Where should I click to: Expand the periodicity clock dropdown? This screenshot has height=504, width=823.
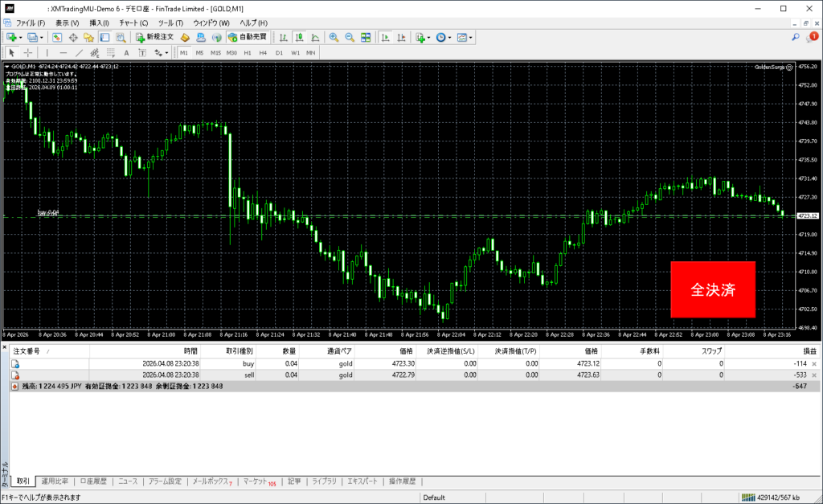click(451, 37)
